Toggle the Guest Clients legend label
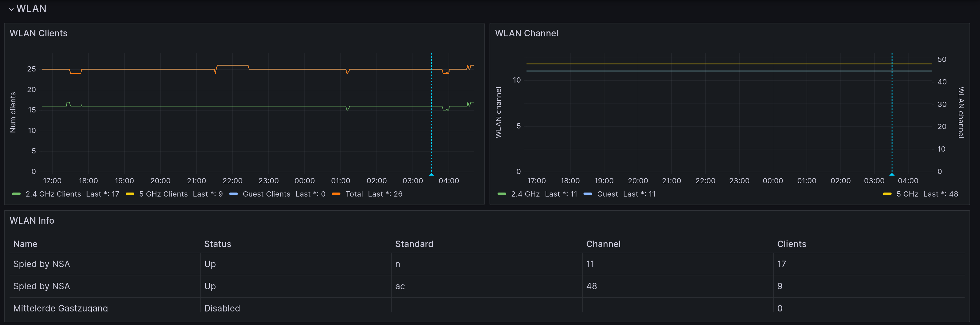The width and height of the screenshot is (980, 325). (266, 194)
